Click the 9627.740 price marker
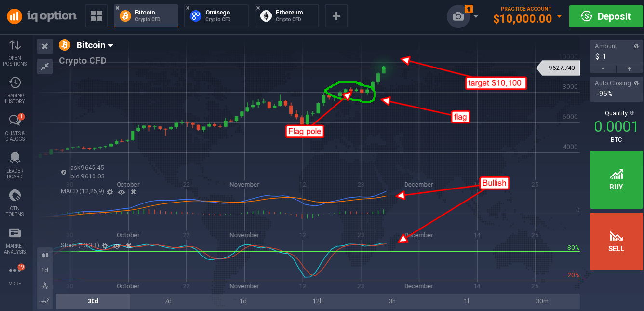The height and width of the screenshot is (311, 644). click(x=558, y=68)
